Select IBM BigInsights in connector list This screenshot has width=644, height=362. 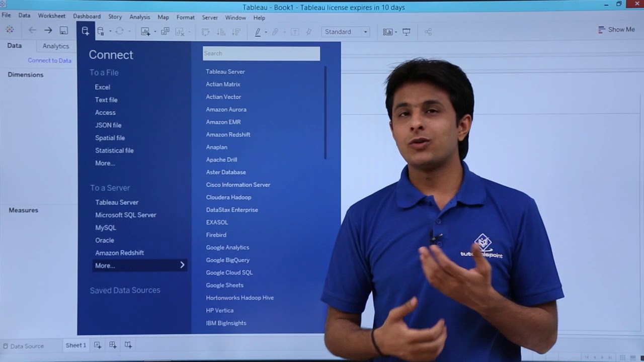(x=226, y=323)
